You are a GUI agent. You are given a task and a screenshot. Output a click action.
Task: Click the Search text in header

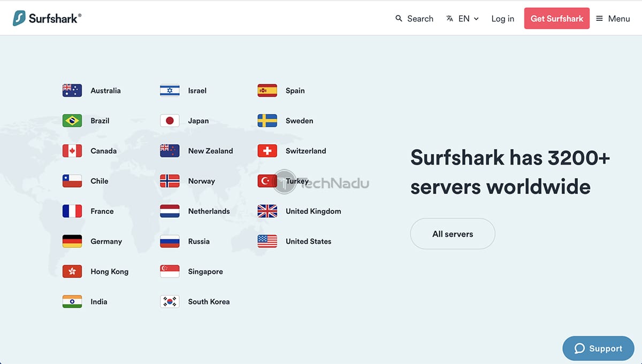tap(420, 18)
